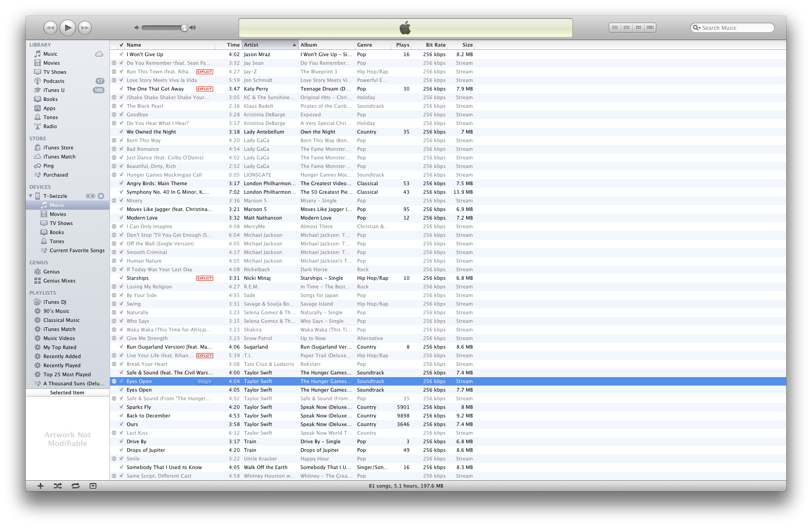This screenshot has width=812, height=527.
Task: Uncheck the Modern Love song
Action: pyautogui.click(x=121, y=218)
